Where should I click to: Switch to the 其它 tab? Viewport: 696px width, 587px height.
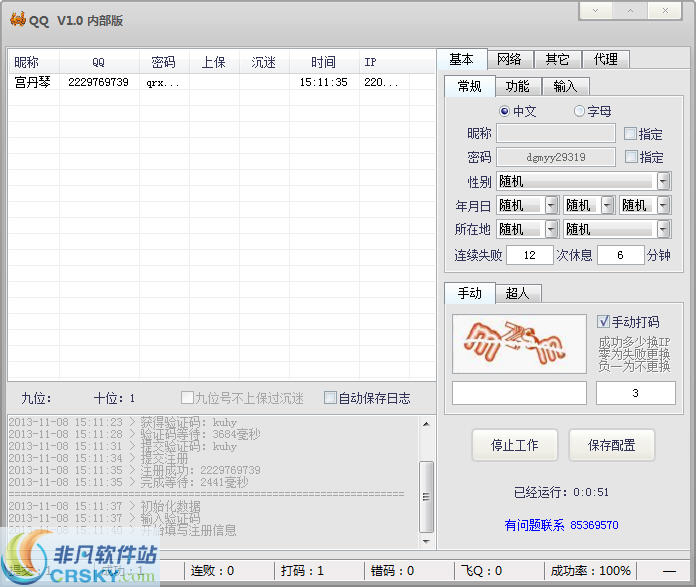click(557, 59)
